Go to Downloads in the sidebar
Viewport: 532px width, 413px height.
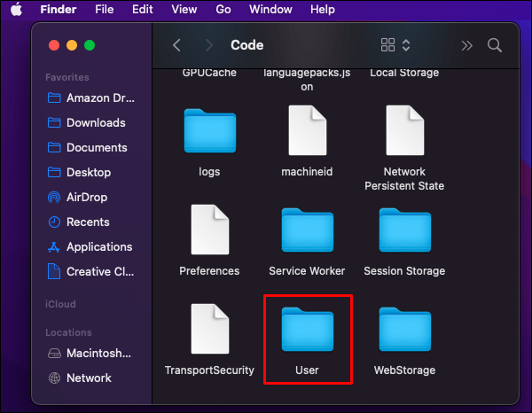point(96,122)
